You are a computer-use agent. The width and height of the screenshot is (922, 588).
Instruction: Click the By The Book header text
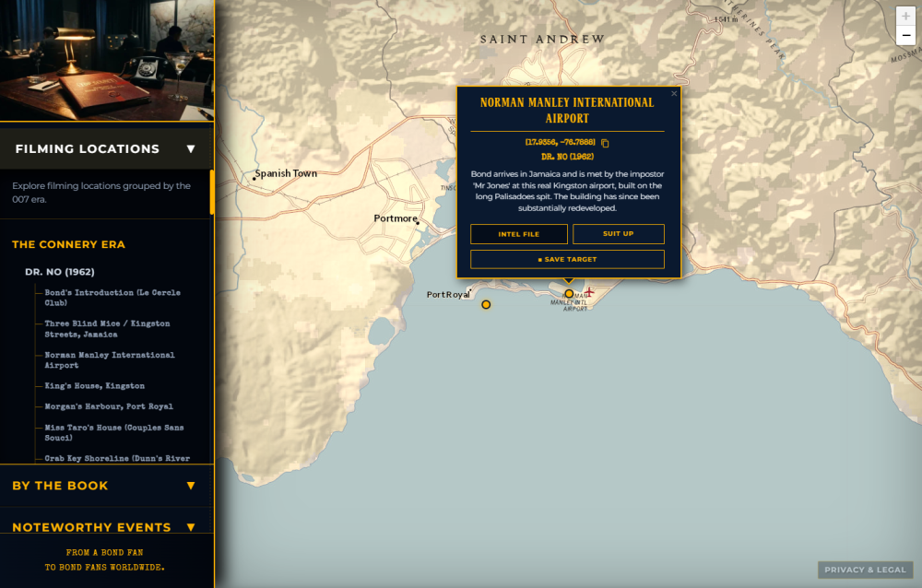pyautogui.click(x=60, y=486)
